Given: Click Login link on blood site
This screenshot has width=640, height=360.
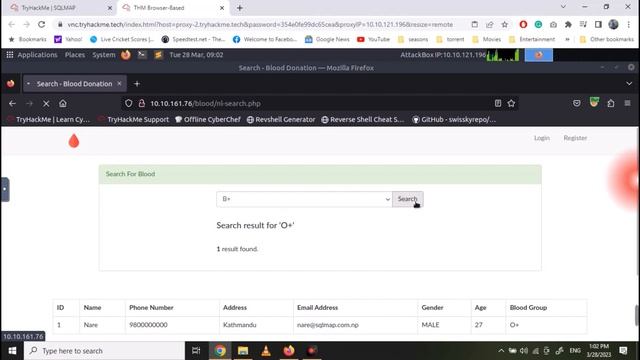Looking at the screenshot, I should pos(542,138).
